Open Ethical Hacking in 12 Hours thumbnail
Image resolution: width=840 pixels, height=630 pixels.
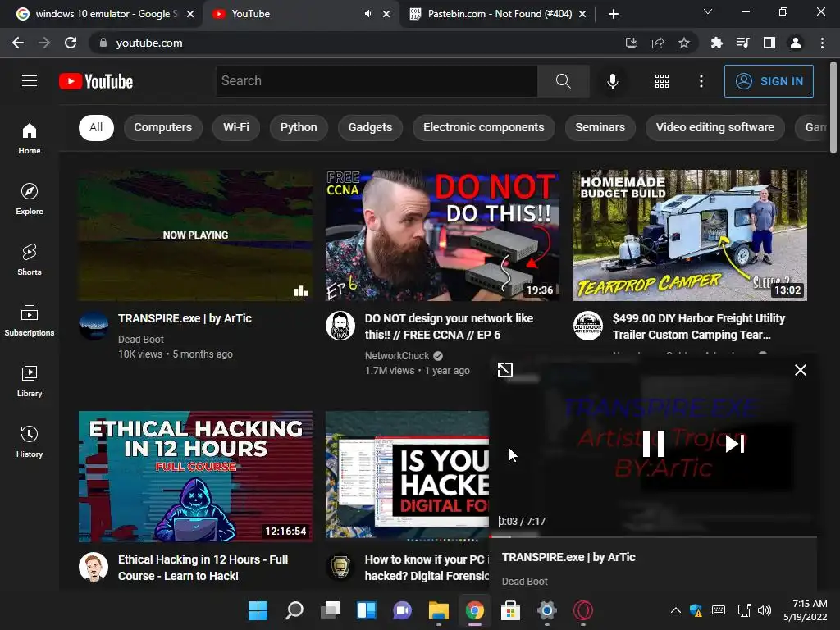click(195, 477)
